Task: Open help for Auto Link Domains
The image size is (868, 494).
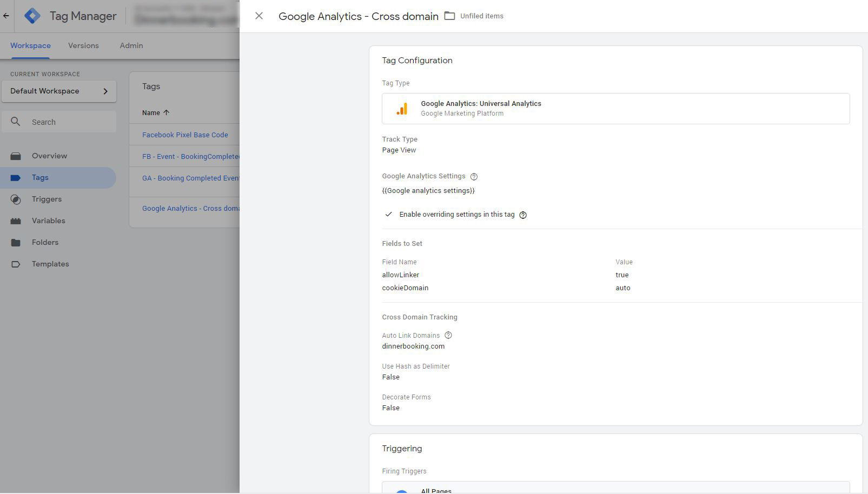Action: (448, 335)
